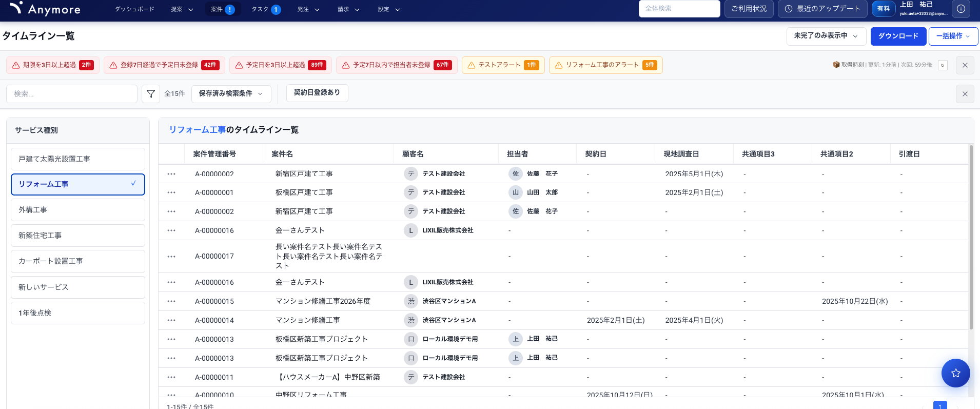Click the table's vertical scrollbar

[x=971, y=236]
